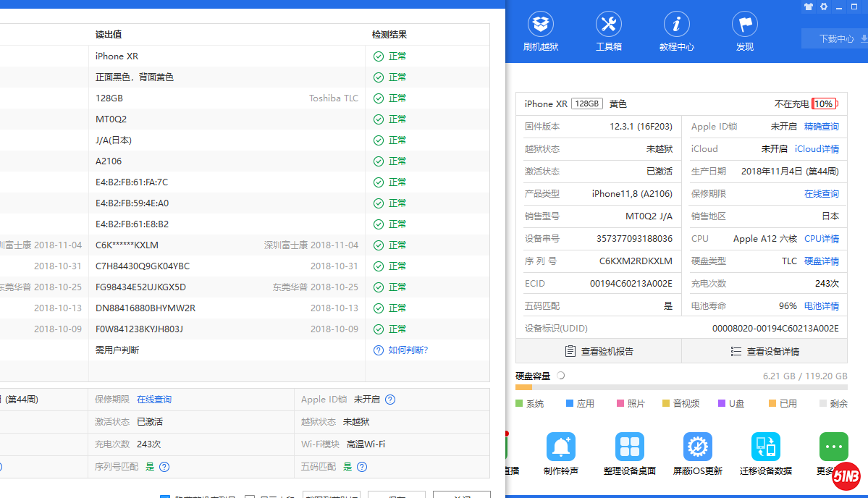Viewport: 868px width, 498px height.
Task: Click the t-shirt skin icon in title bar
Action: pos(809,7)
